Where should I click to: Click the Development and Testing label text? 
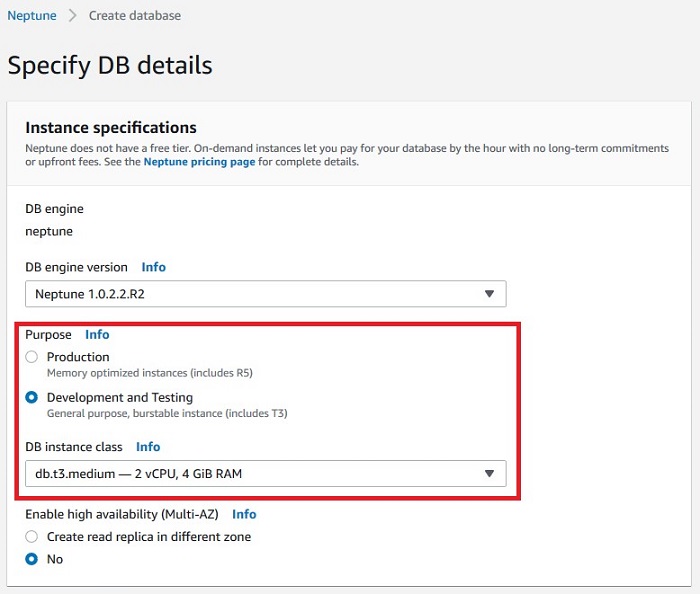coord(120,397)
